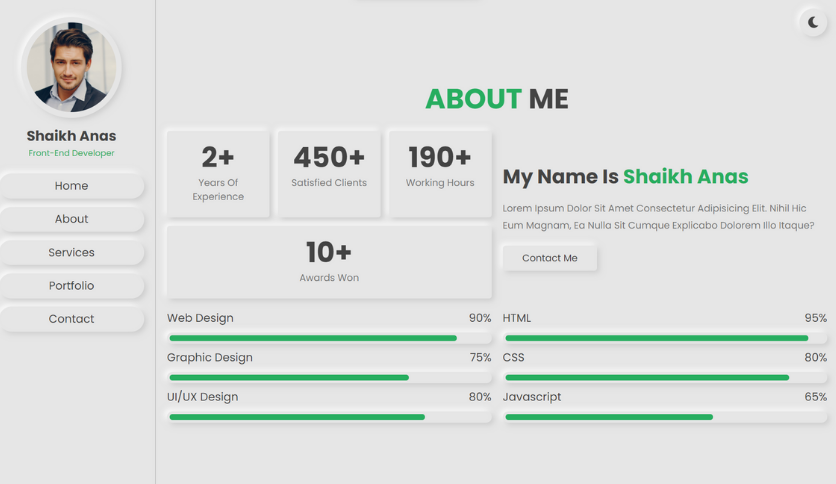Viewport: 836px width, 484px height.
Task: Click the Contact item in the sidebar menu
Action: (71, 319)
